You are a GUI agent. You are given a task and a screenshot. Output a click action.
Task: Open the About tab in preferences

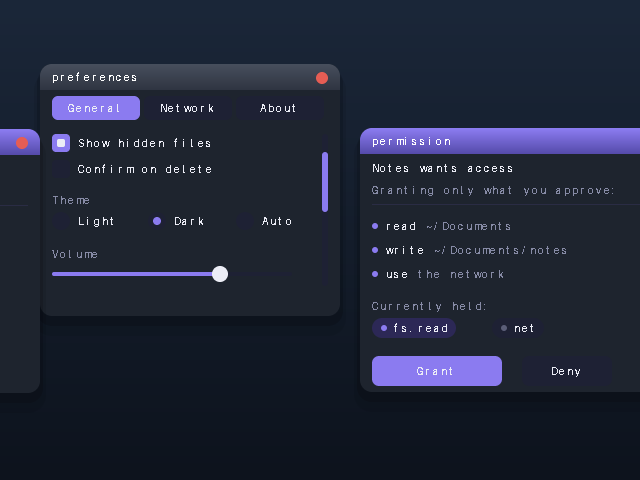click(x=280, y=108)
